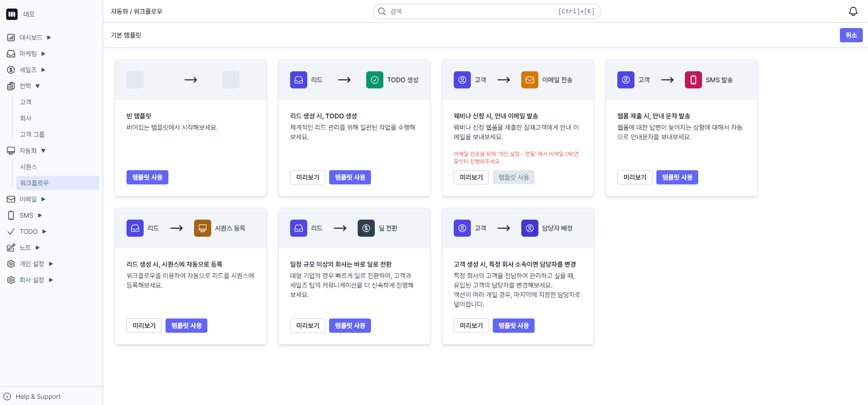Click the 이메일 envelope icon in sidebar
The image size is (868, 405).
point(11,199)
